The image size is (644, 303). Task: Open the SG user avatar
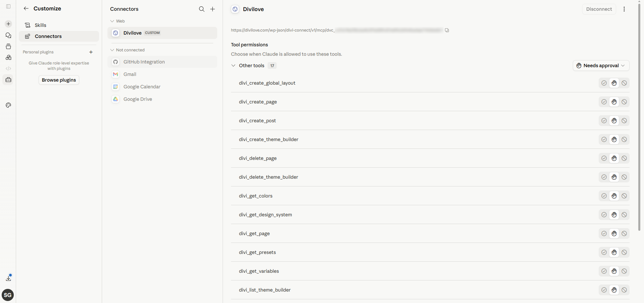click(8, 295)
